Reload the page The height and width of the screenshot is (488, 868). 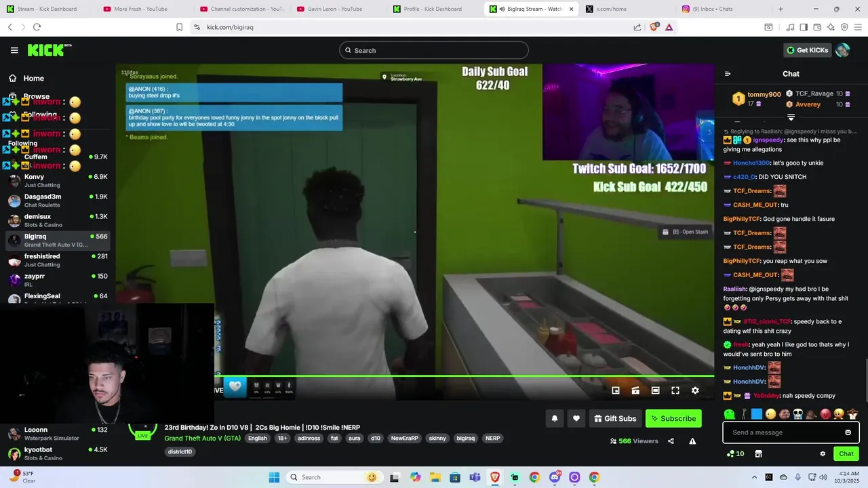[x=37, y=27]
